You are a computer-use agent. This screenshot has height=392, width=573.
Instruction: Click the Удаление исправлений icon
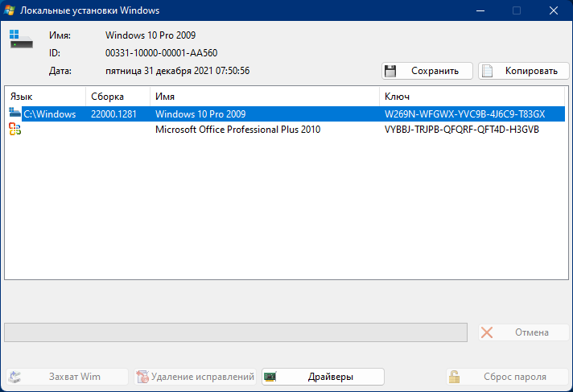click(x=142, y=377)
